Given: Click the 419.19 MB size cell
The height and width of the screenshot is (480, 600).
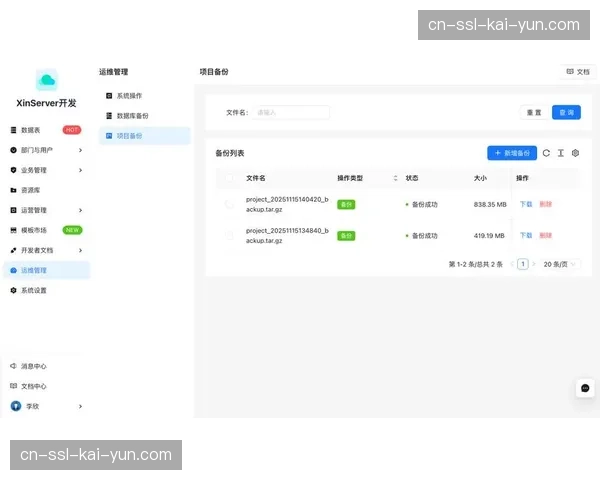Looking at the screenshot, I should pyautogui.click(x=489, y=235).
